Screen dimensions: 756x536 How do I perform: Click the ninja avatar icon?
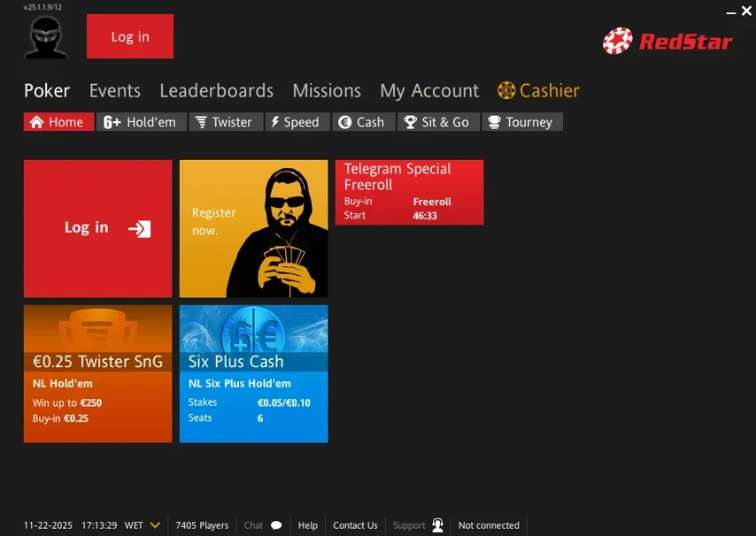pyautogui.click(x=45, y=37)
